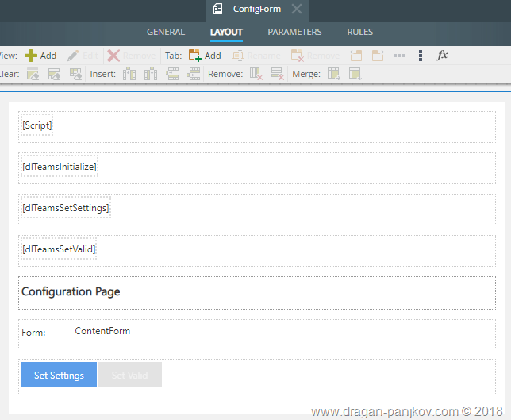This screenshot has height=420, width=511.
Task: Click the first Remove icon after Remove label
Action: [x=255, y=75]
